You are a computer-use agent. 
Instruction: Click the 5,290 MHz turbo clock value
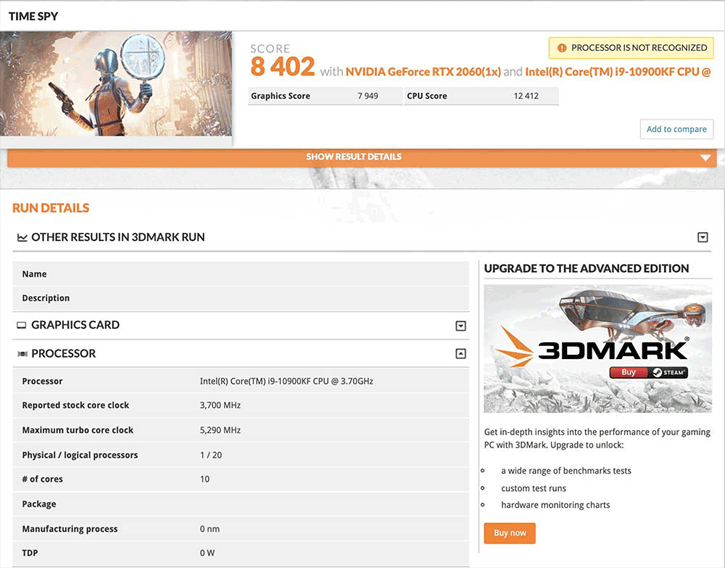coord(220,430)
